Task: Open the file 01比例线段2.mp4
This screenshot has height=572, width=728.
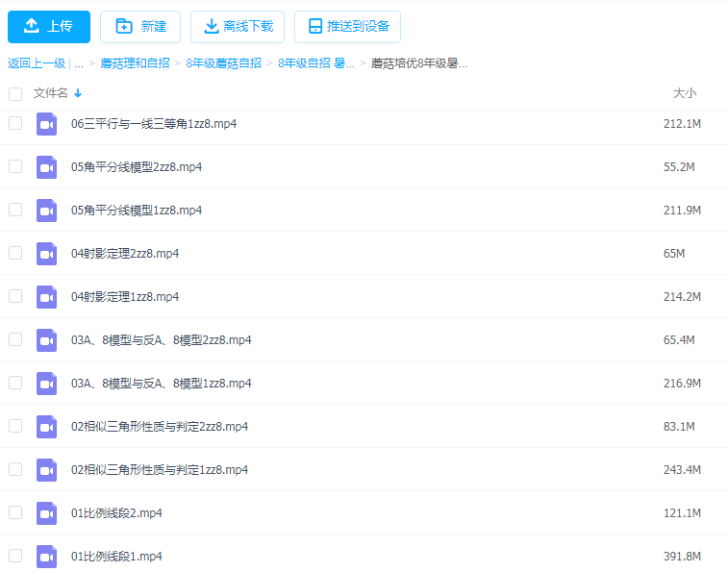Action: click(116, 513)
